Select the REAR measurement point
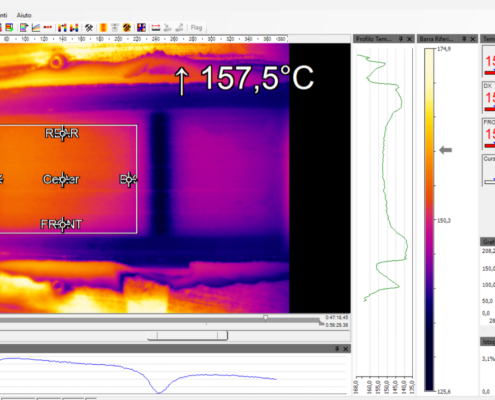The image size is (495, 400). coord(62,133)
